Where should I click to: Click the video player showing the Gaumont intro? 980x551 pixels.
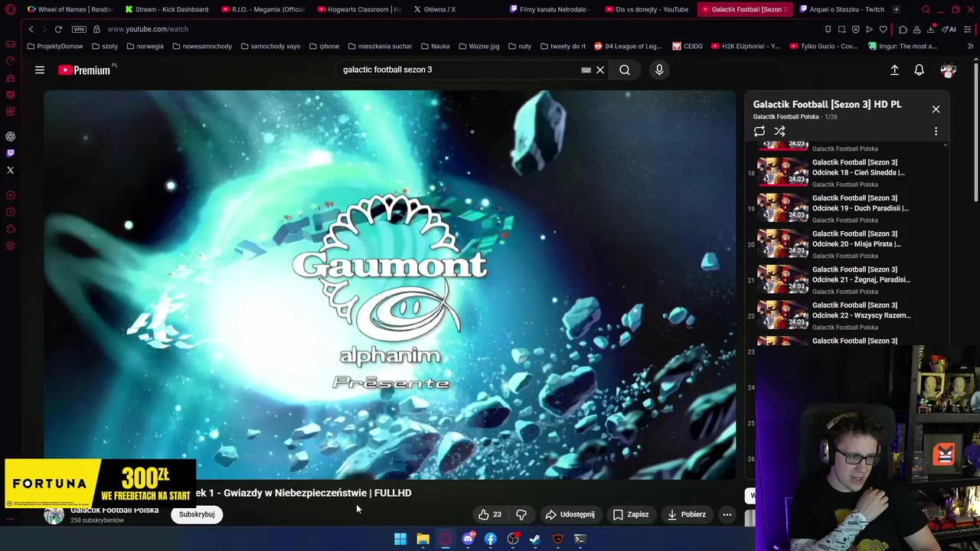coord(390,285)
